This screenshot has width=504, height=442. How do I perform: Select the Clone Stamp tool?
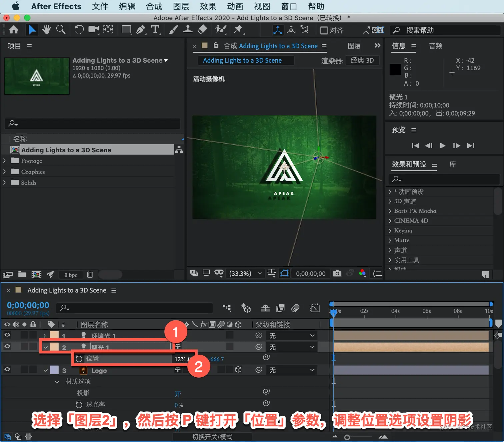point(188,30)
